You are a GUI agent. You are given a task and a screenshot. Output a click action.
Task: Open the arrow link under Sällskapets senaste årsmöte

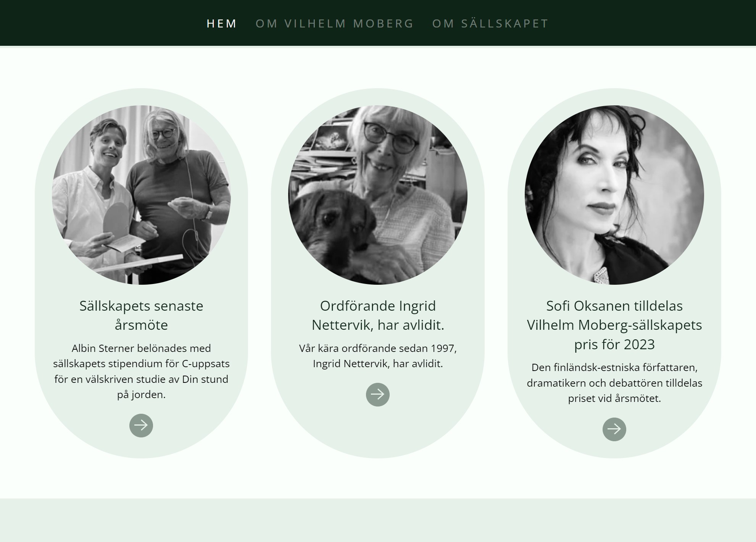coord(141,426)
